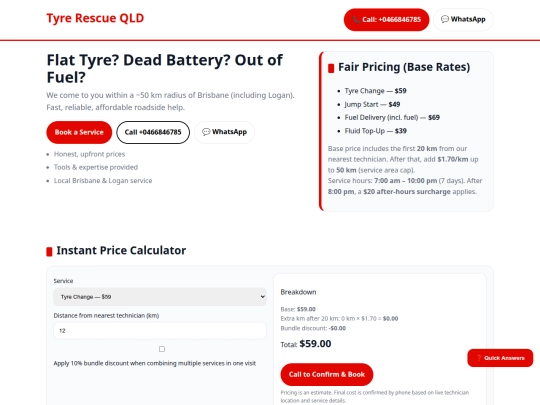Click the red marker beside Fair Pricing heading
The height and width of the screenshot is (405, 540).
coord(331,68)
